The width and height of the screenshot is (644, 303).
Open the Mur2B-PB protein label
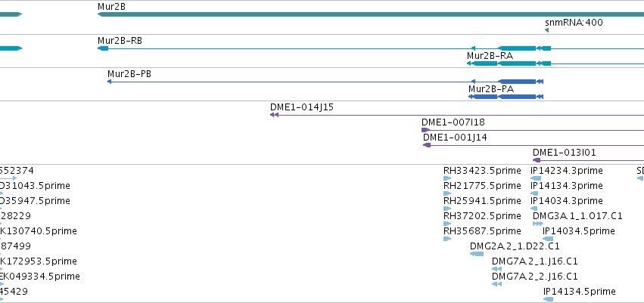pos(129,74)
